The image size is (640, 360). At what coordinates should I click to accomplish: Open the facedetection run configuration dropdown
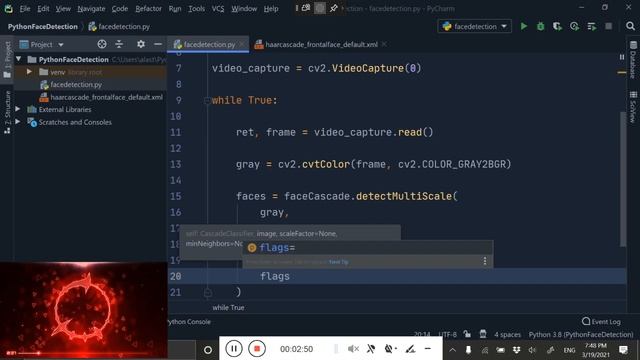click(x=475, y=27)
